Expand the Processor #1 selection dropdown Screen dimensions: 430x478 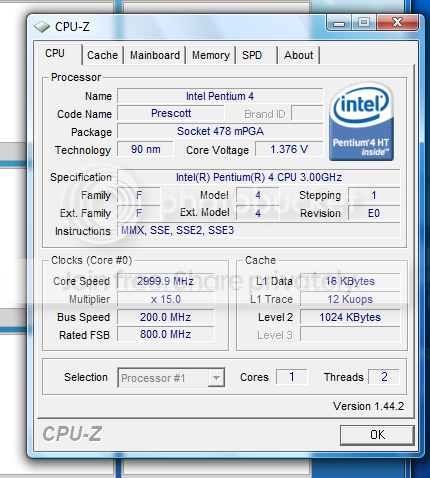click(x=216, y=378)
